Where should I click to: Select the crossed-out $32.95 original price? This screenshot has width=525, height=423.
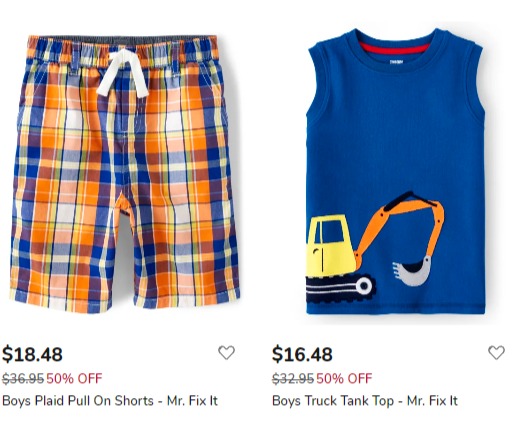(293, 379)
